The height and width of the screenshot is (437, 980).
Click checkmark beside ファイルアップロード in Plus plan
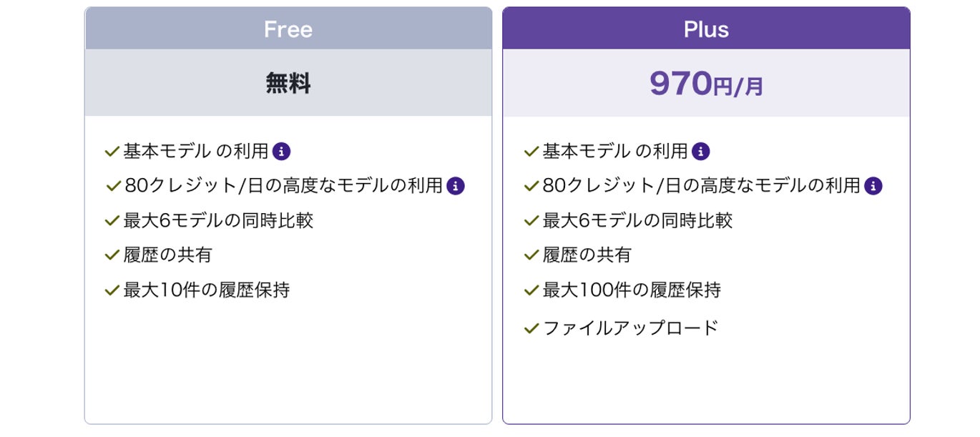(531, 328)
